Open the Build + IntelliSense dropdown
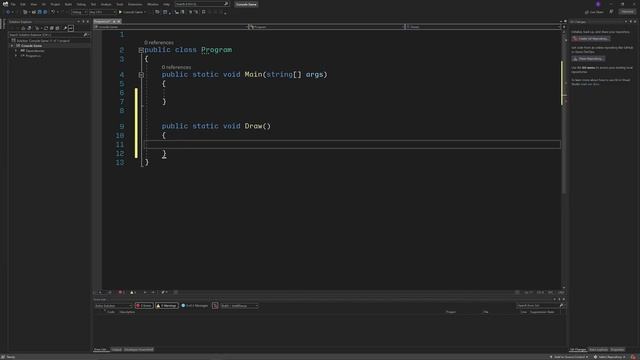The image size is (640, 360). click(239, 306)
